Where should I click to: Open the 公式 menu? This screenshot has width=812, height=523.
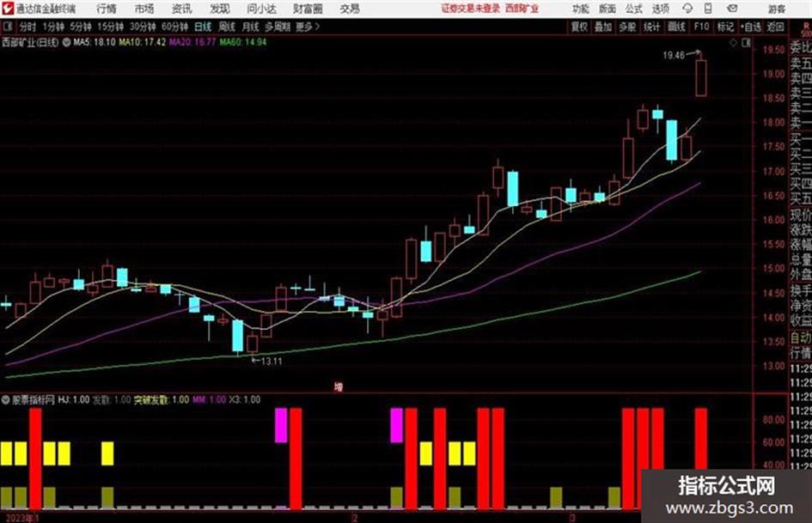634,9
